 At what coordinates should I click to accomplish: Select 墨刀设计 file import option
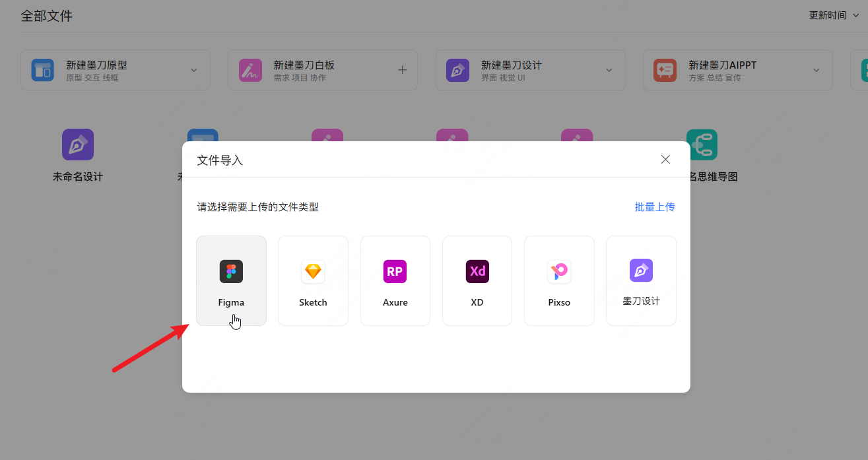tap(640, 280)
